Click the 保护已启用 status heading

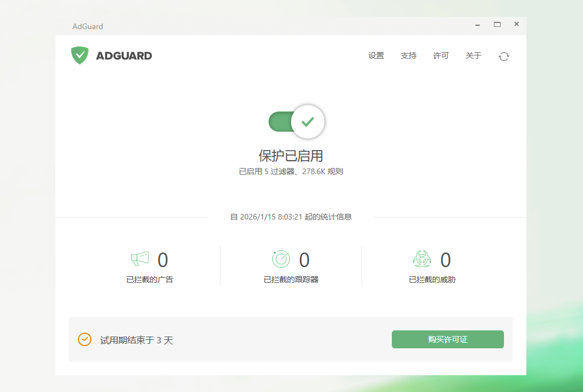291,155
